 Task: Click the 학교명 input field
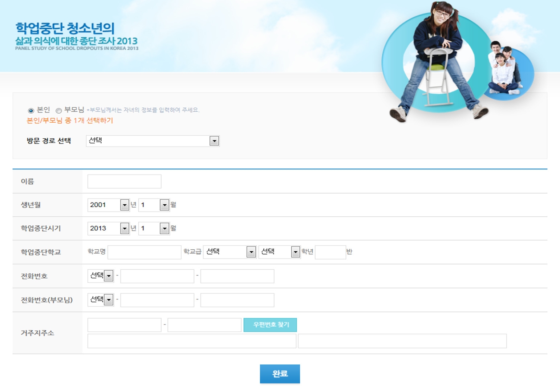point(145,252)
